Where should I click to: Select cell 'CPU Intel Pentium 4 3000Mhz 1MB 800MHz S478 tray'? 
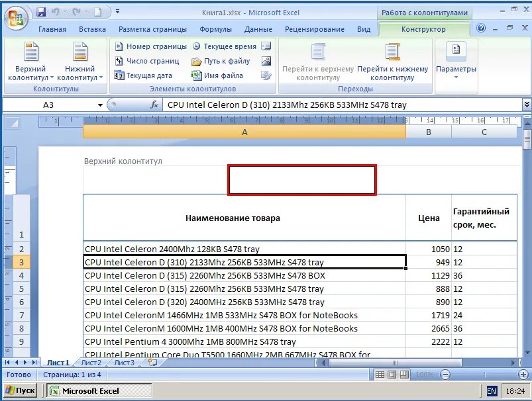(x=244, y=341)
